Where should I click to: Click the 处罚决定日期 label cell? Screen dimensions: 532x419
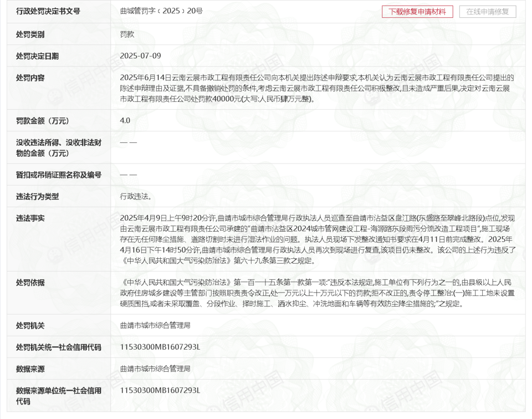point(37,56)
